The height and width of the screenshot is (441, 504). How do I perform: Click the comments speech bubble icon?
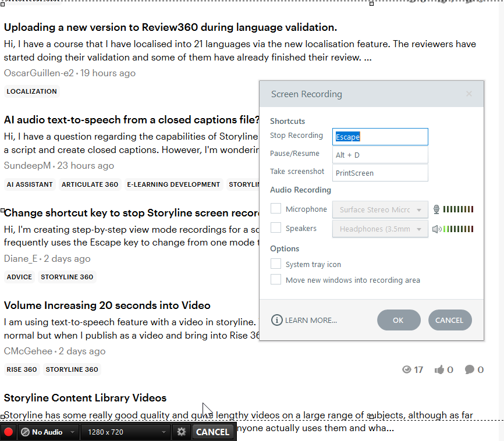[x=469, y=369]
